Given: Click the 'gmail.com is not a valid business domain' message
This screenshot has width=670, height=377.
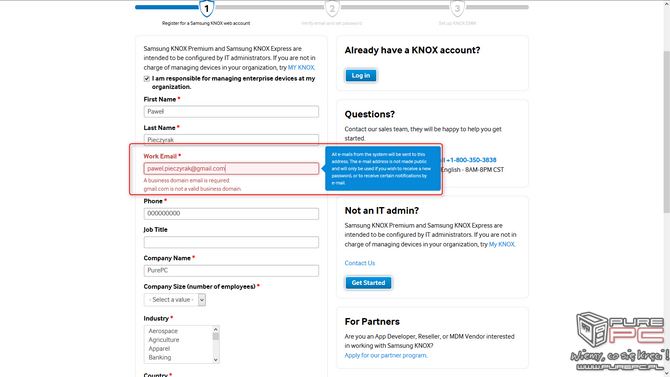Looking at the screenshot, I should (x=193, y=188).
